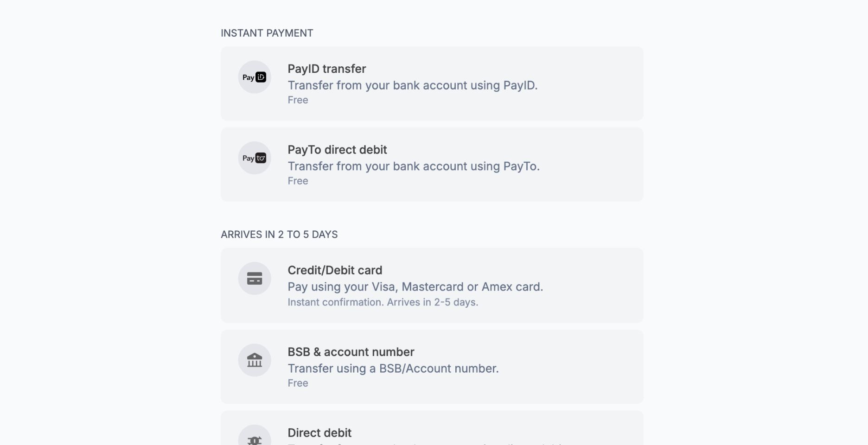
Task: Choose BSB & account number heading
Action: click(x=351, y=352)
